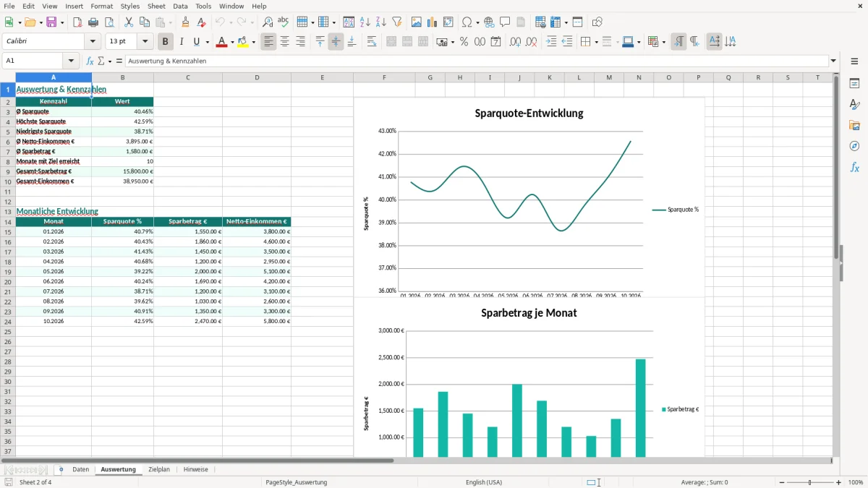Click the Save document icon
Viewport: 868px width, 488px height.
click(x=51, y=22)
